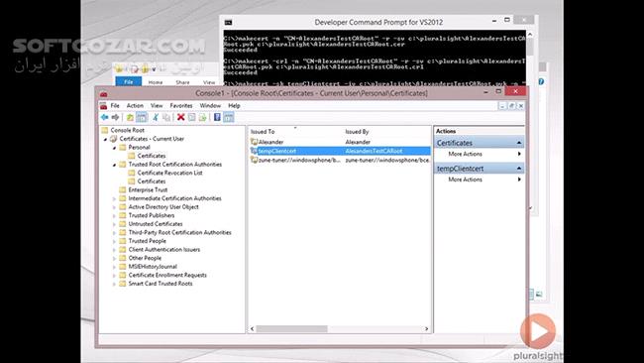Select Active Directory User Object folder
Screen dimensions: 644x363
[x=163, y=206]
